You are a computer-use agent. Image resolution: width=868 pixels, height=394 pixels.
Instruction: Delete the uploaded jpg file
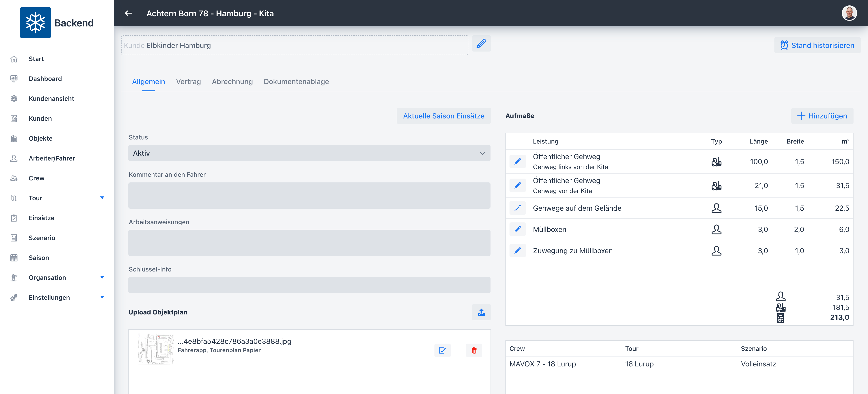(474, 350)
